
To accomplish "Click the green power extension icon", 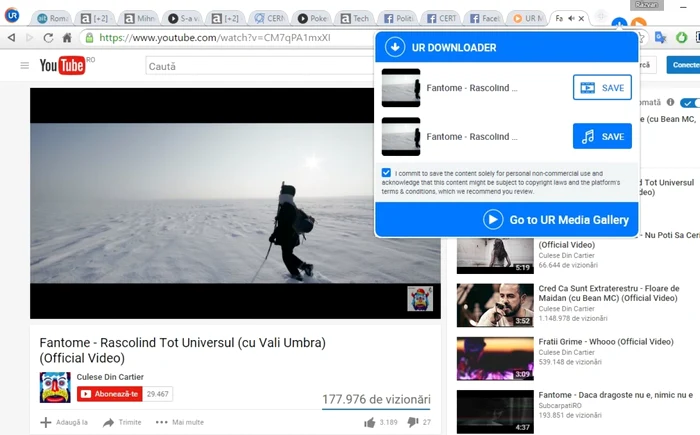I will (x=681, y=38).
